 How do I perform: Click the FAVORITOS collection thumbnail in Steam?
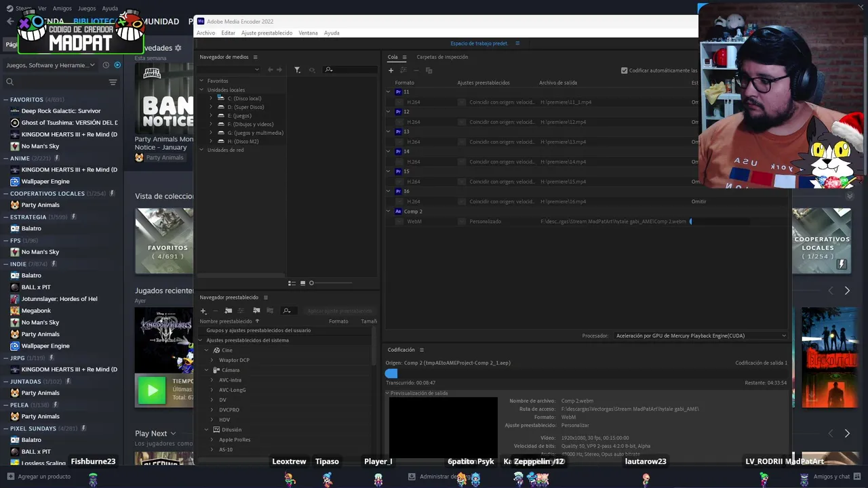164,241
